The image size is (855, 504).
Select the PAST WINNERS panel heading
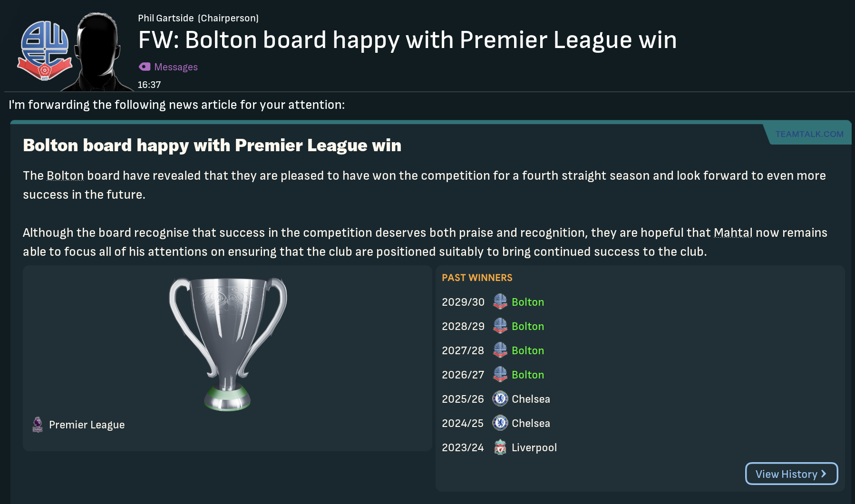pyautogui.click(x=477, y=277)
